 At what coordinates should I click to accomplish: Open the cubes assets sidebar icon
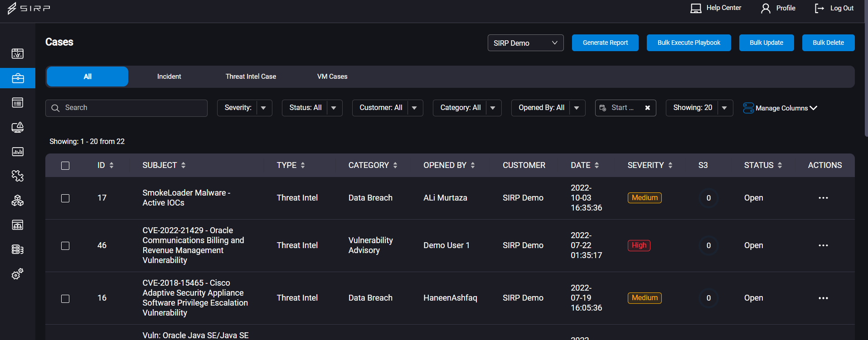click(x=18, y=201)
